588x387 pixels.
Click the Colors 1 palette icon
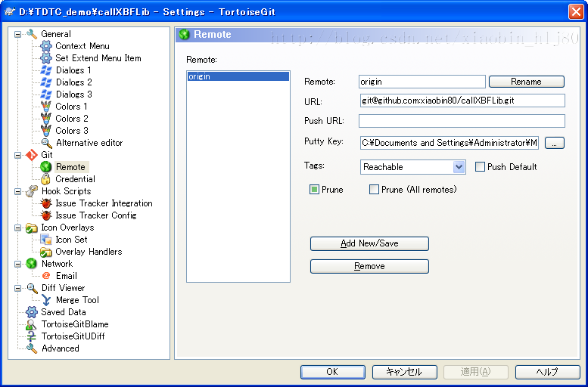(x=45, y=107)
